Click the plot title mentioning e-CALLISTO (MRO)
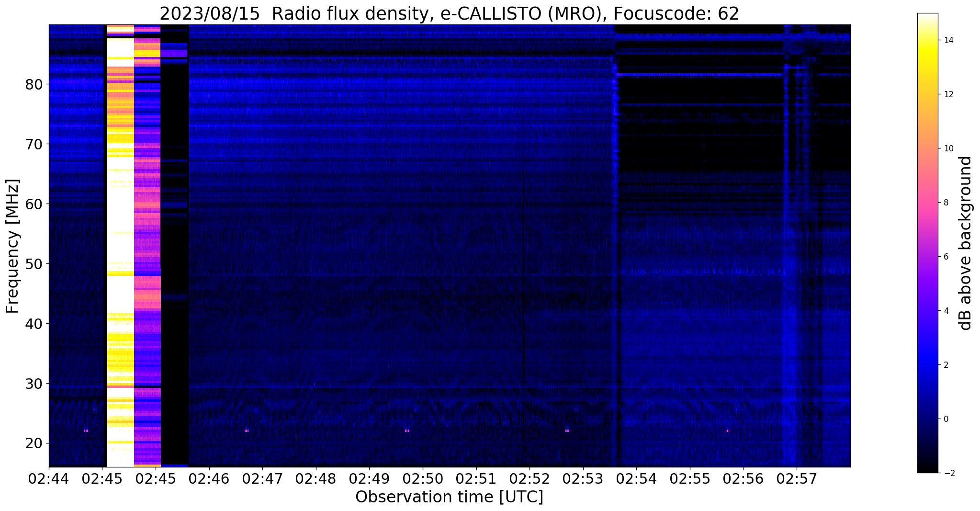Screen dimensions: 980x511 (x=449, y=13)
